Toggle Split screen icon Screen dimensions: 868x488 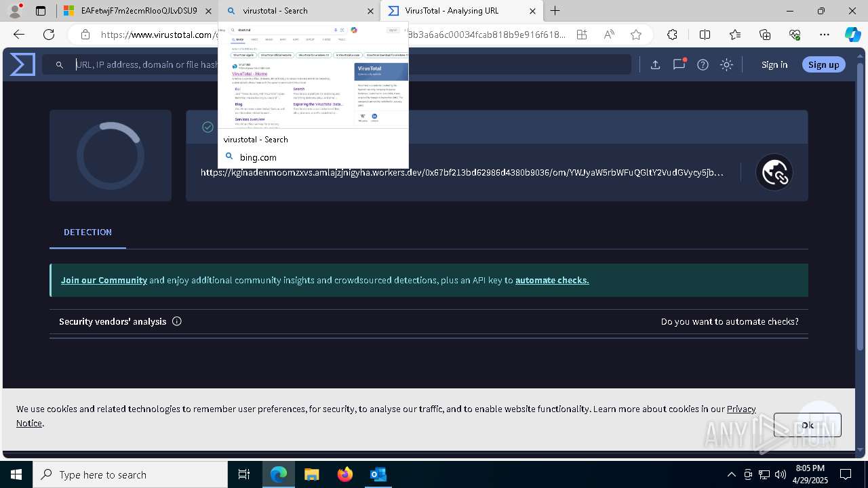(705, 35)
